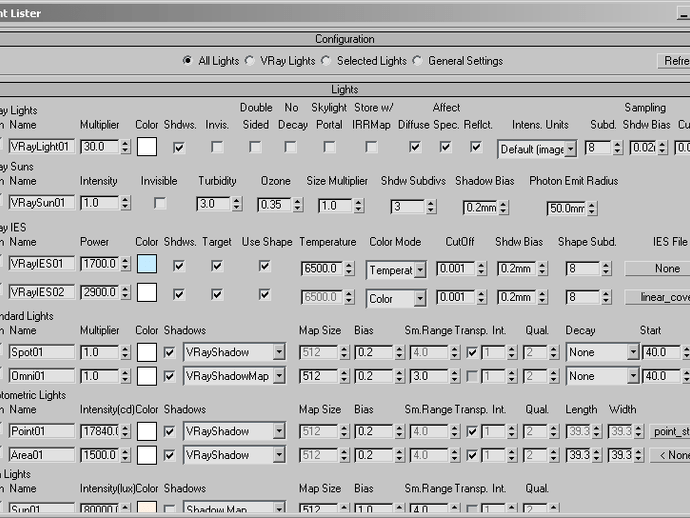Click VRayIES01 Power spinner arrows
The width and height of the screenshot is (690, 518).
[125, 264]
